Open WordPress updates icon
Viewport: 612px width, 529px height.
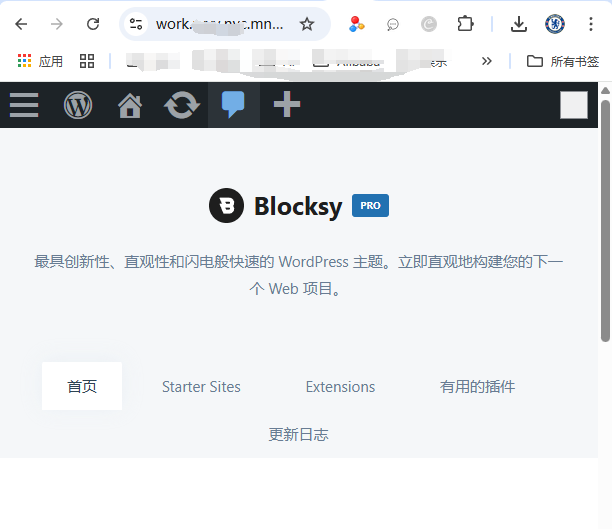coord(182,105)
